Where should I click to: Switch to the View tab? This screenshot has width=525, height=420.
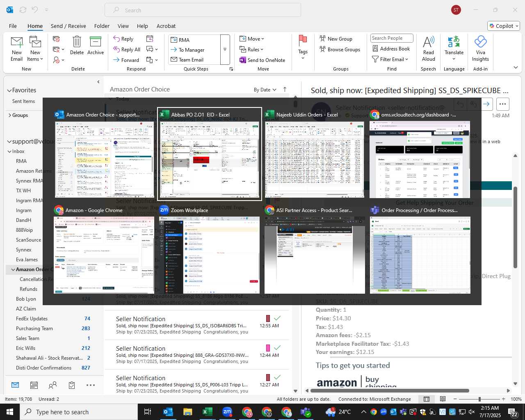tap(123, 26)
